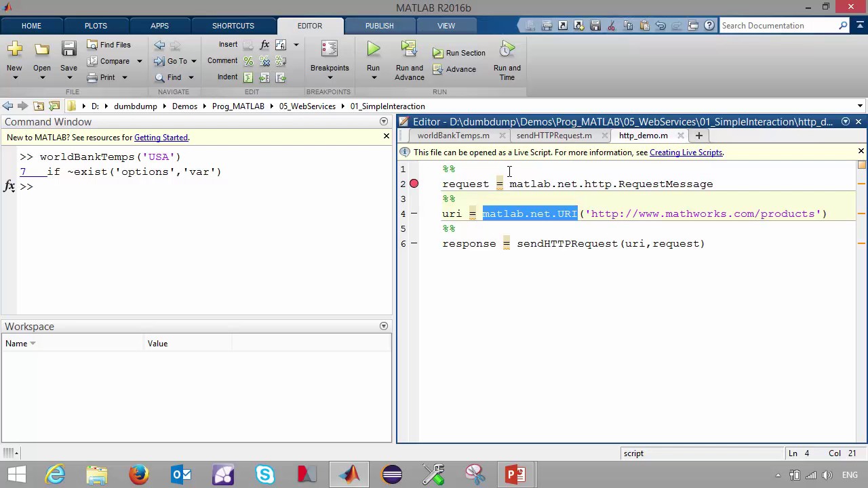Close the http_demo.m tab
The height and width of the screenshot is (488, 868).
pos(680,136)
